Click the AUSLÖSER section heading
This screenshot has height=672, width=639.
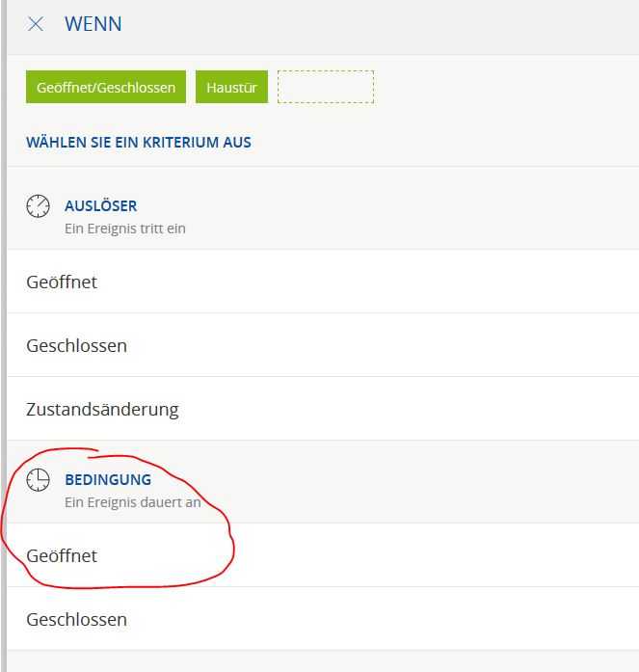coord(100,205)
